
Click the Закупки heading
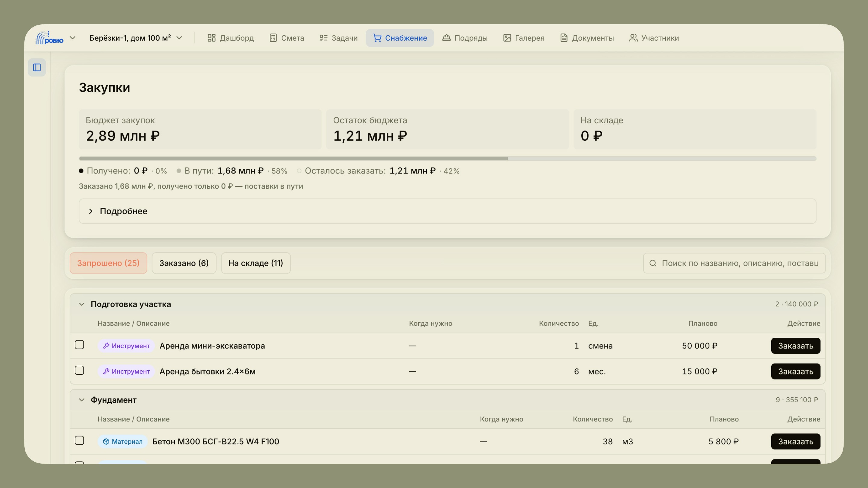[x=105, y=87]
